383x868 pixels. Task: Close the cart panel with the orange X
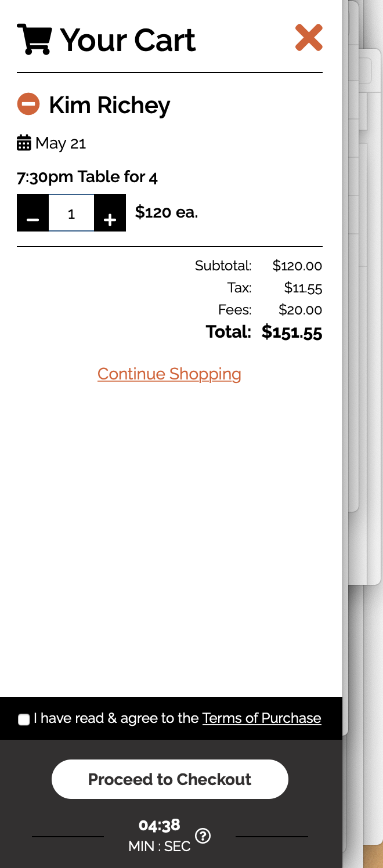click(309, 38)
